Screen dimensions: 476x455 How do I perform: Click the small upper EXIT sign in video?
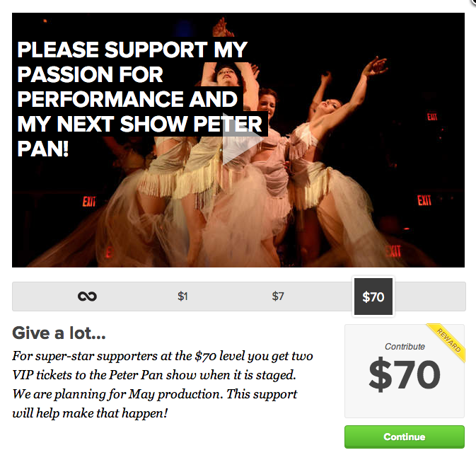432,117
